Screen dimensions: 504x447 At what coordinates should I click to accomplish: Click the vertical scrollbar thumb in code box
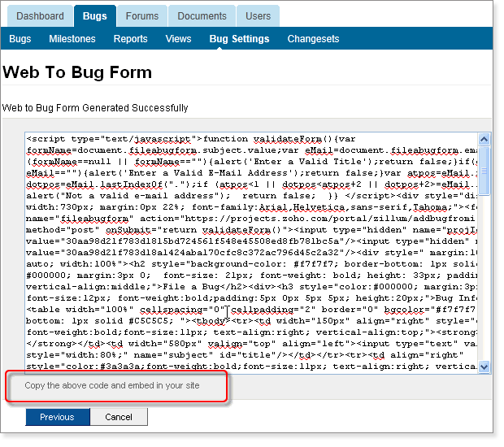coord(484,171)
